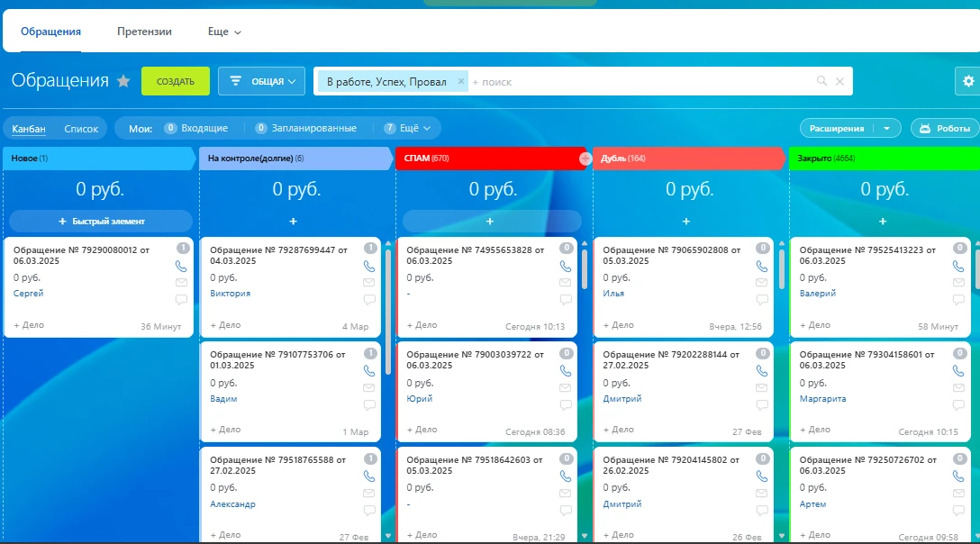Click scrollbar in На контроле column
Viewport: 980px width, 544px height.
pos(388,312)
